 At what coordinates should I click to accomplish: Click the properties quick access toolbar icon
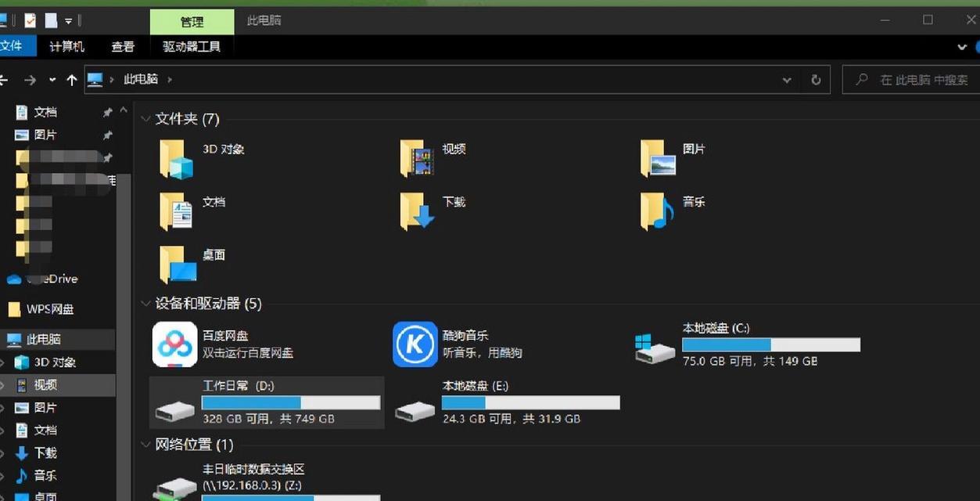point(30,20)
